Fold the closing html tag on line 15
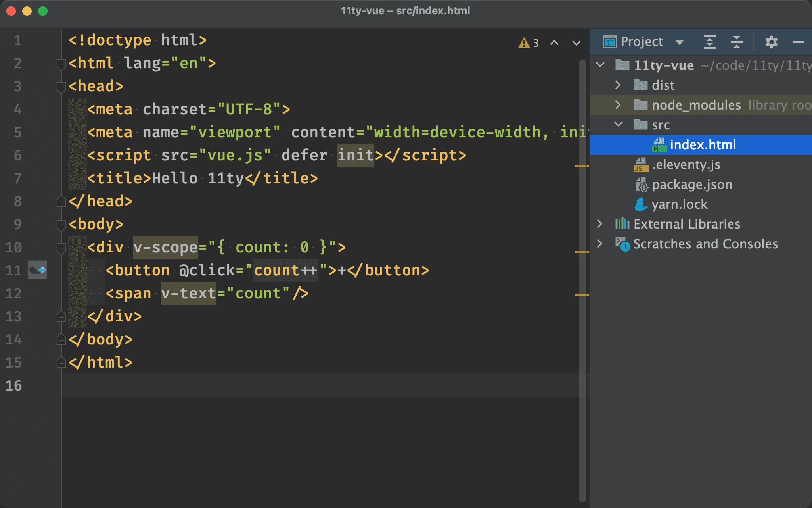Screen dimensions: 812x508 [61, 362]
